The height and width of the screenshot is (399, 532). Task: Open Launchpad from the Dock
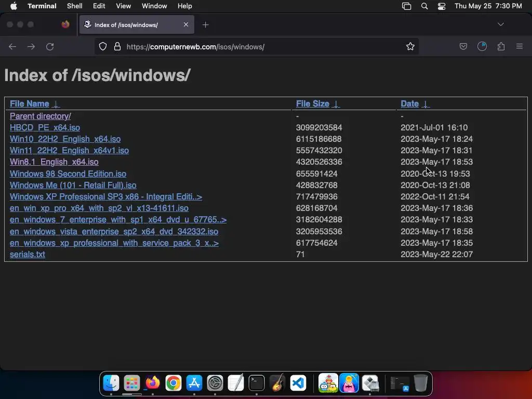point(132,383)
